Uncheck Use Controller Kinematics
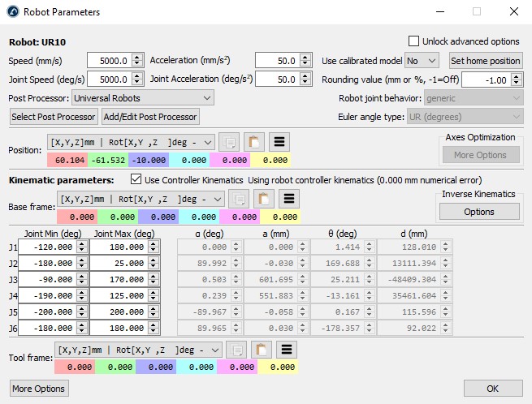The width and height of the screenshot is (532, 404). point(136,179)
